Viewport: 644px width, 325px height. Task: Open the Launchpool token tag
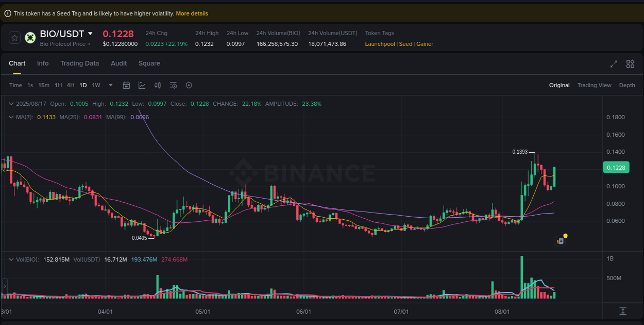tap(380, 44)
